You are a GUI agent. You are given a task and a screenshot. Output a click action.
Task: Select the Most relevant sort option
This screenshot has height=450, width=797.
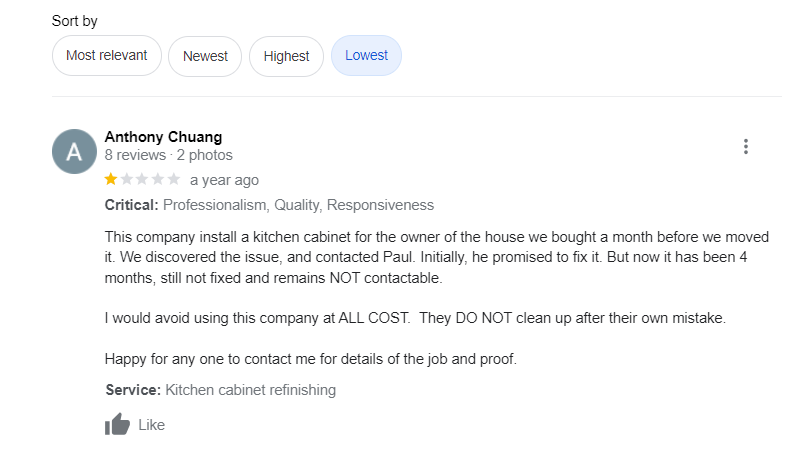tap(106, 56)
